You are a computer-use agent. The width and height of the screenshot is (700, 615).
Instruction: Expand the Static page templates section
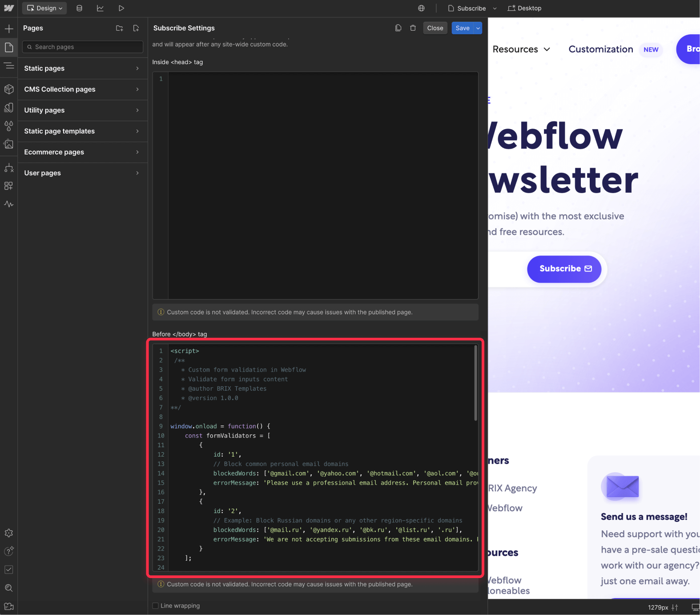point(83,131)
